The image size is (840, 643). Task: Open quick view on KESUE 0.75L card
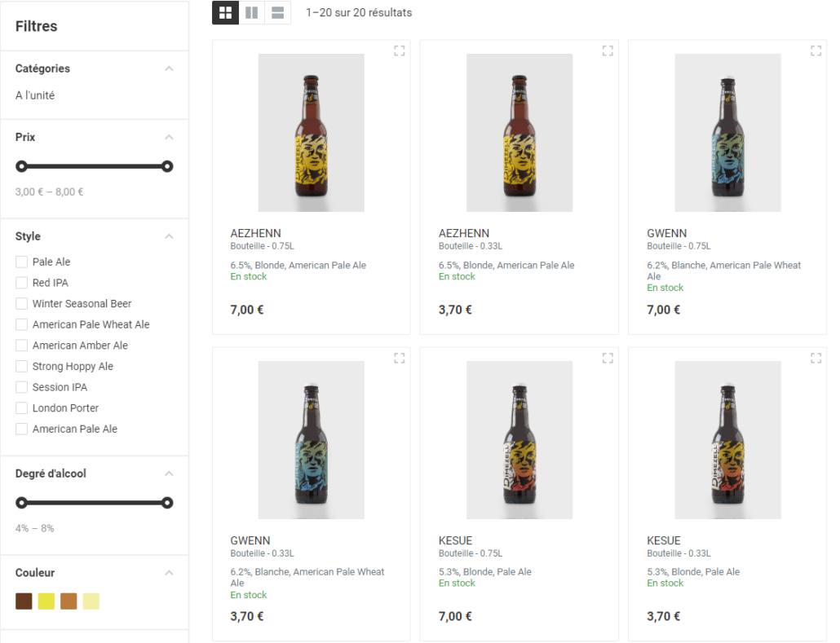608,358
